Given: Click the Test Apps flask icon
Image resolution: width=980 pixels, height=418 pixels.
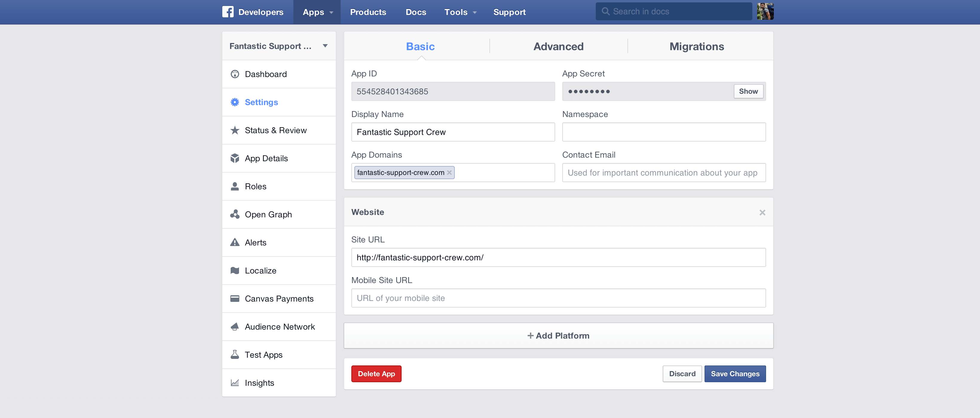Looking at the screenshot, I should [235, 354].
